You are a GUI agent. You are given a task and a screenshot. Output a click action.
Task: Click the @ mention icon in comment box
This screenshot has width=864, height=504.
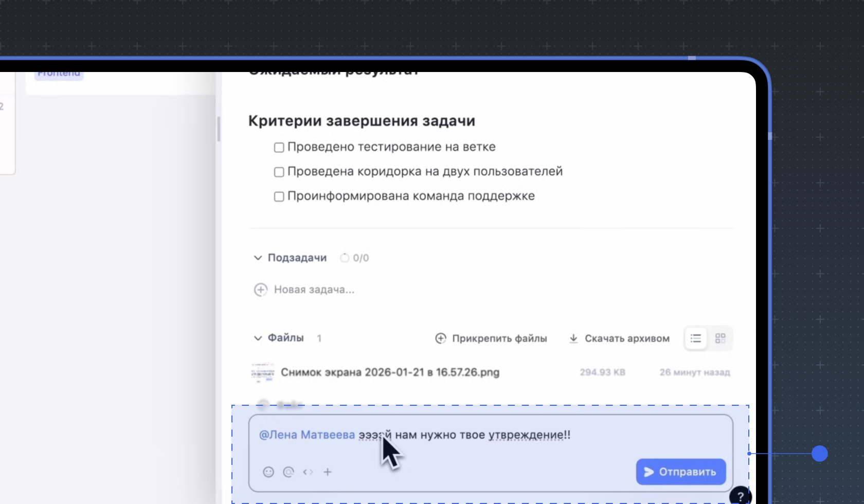pos(289,472)
